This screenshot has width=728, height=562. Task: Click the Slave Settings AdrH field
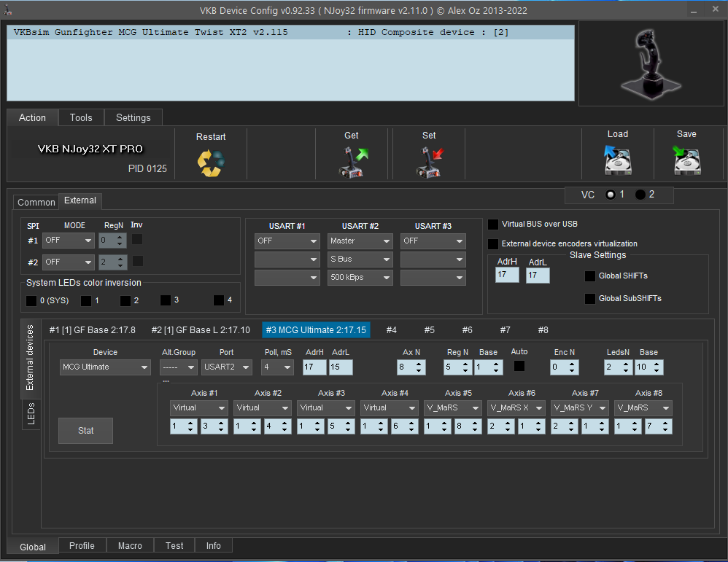(x=507, y=275)
